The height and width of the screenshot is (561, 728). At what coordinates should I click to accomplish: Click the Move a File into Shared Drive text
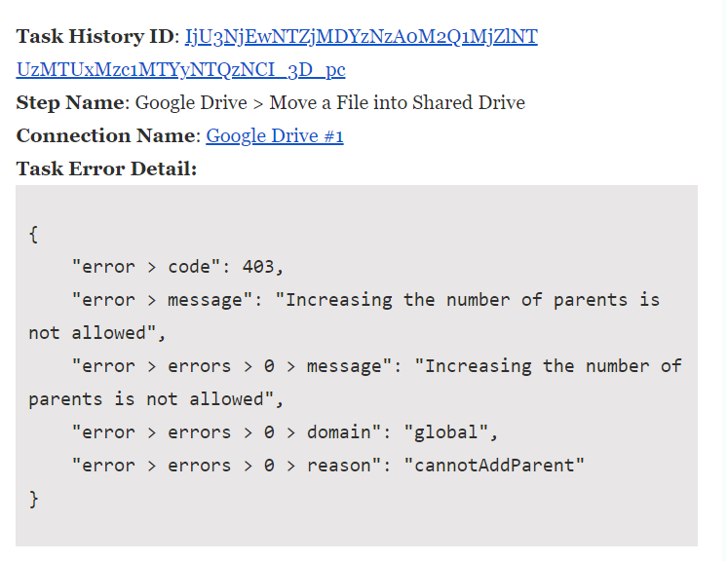(398, 103)
